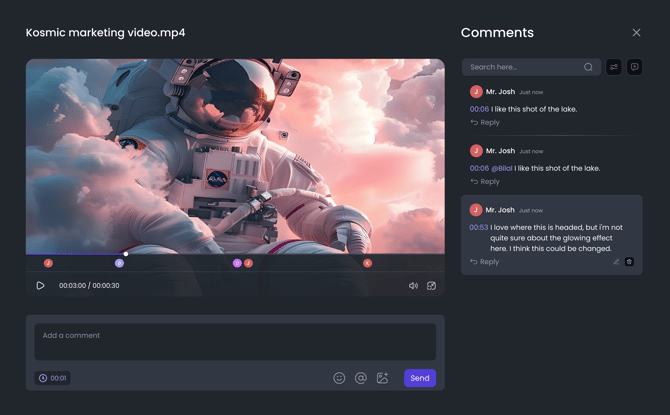Click the video progress bar playhead
The image size is (670, 415).
(x=125, y=254)
